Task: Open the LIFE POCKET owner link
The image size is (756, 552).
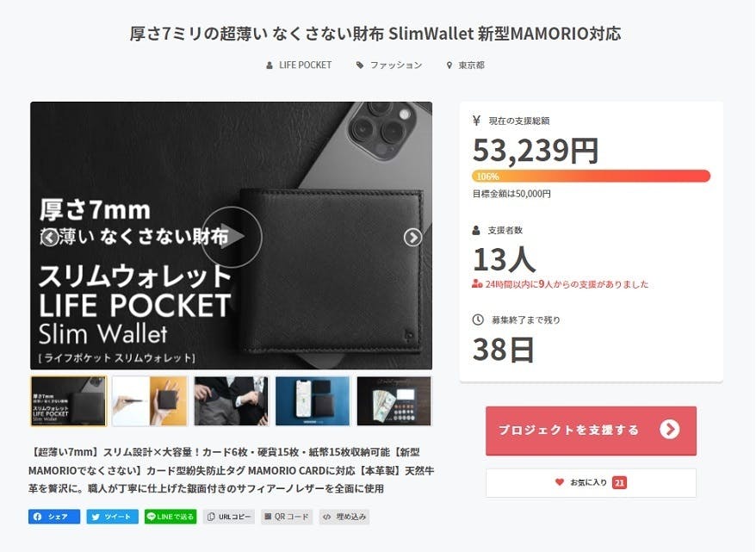Action: 300,65
